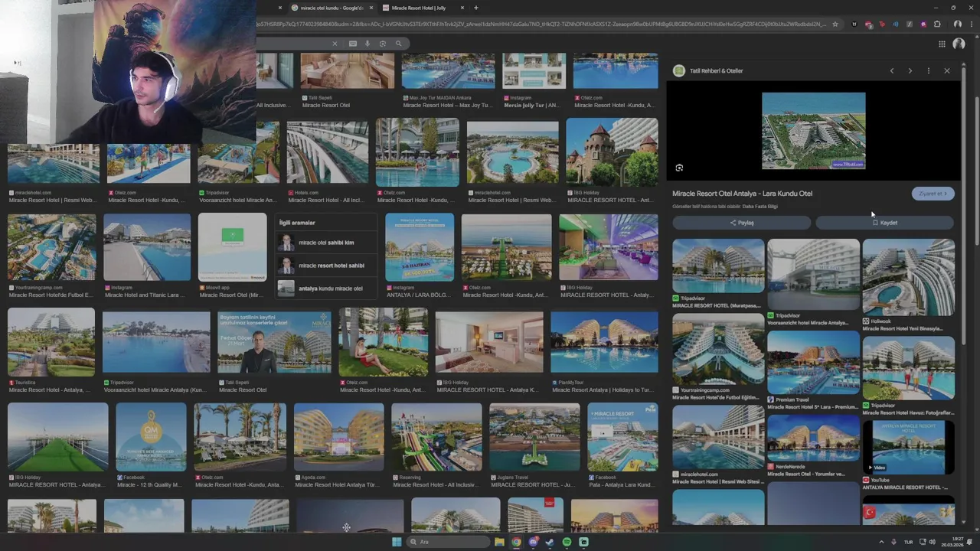This screenshot has height=551, width=980.
Task: Clear the Google search box text
Action: point(335,44)
